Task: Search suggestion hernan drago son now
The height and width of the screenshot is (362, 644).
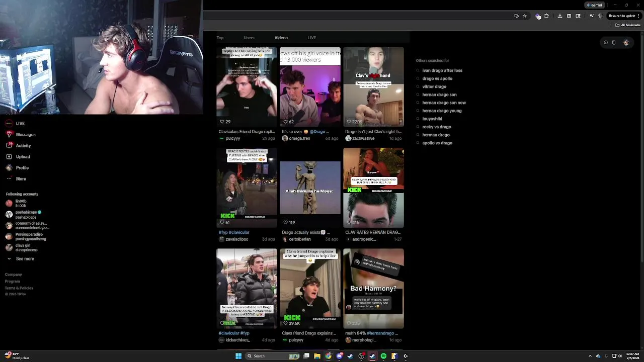Action: click(441, 103)
